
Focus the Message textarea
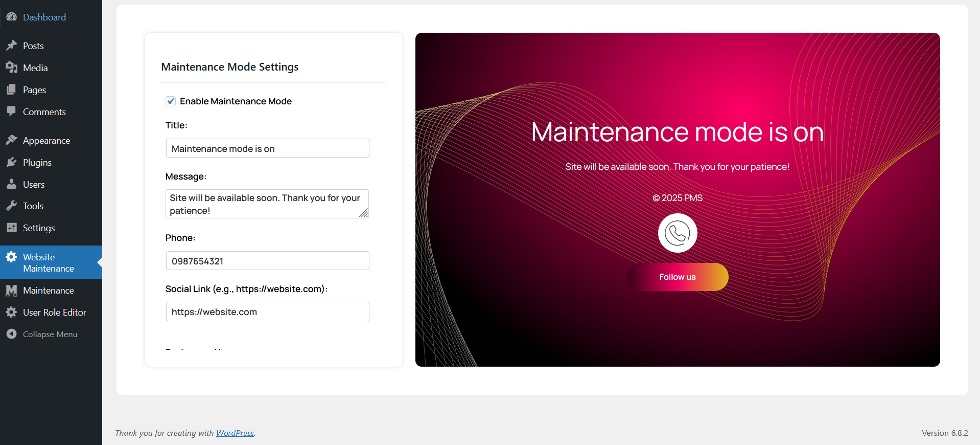(x=267, y=204)
